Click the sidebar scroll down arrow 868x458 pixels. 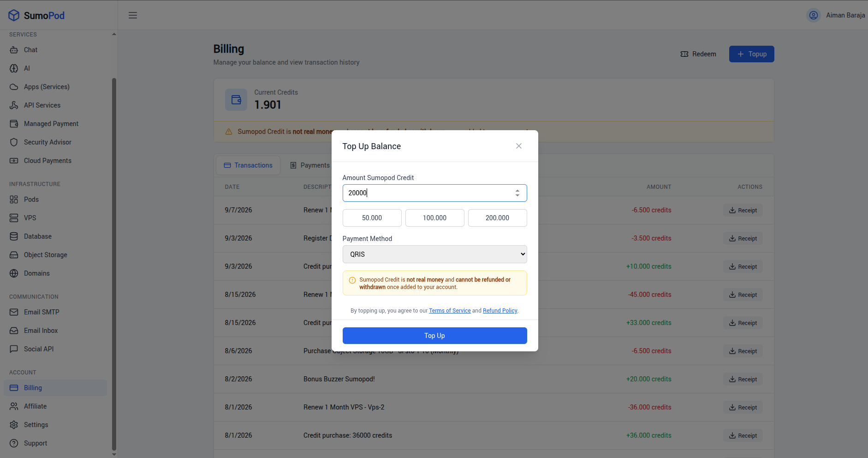pyautogui.click(x=114, y=455)
